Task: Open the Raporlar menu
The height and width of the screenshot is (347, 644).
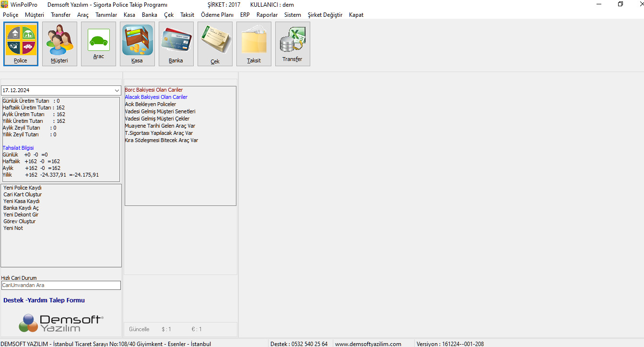Action: pyautogui.click(x=267, y=15)
